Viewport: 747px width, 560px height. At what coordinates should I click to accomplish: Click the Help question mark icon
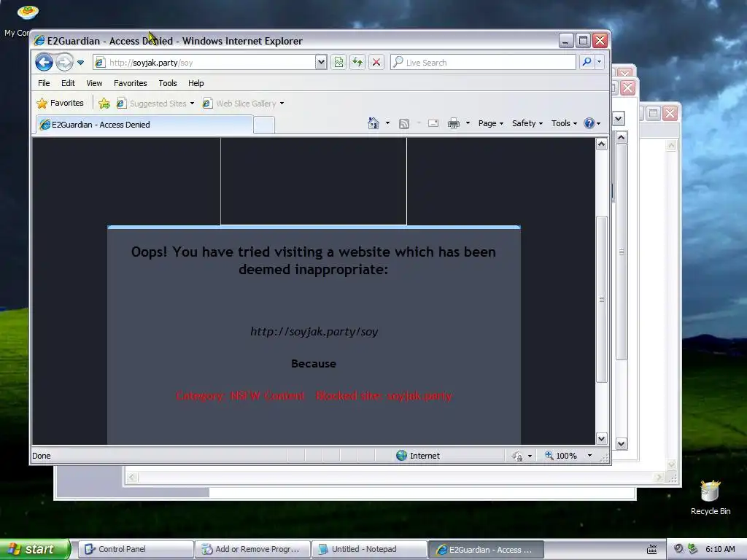pos(589,123)
